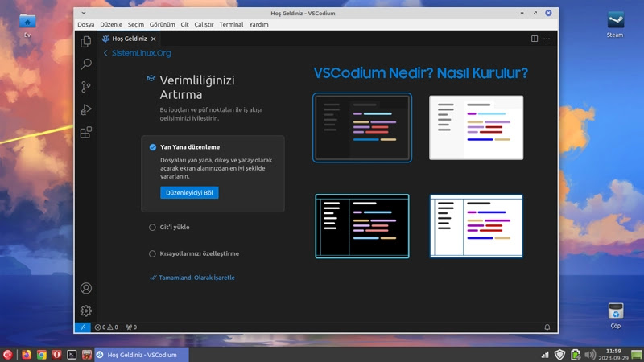644x362 pixels.
Task: Click the taskbar icon left of the VSCodium entry
Action: point(87,355)
